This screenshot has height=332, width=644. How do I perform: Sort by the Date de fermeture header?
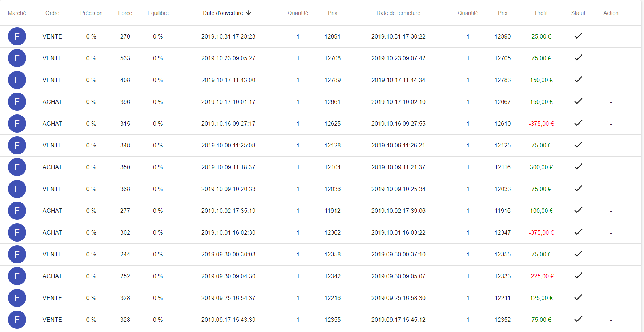398,13
